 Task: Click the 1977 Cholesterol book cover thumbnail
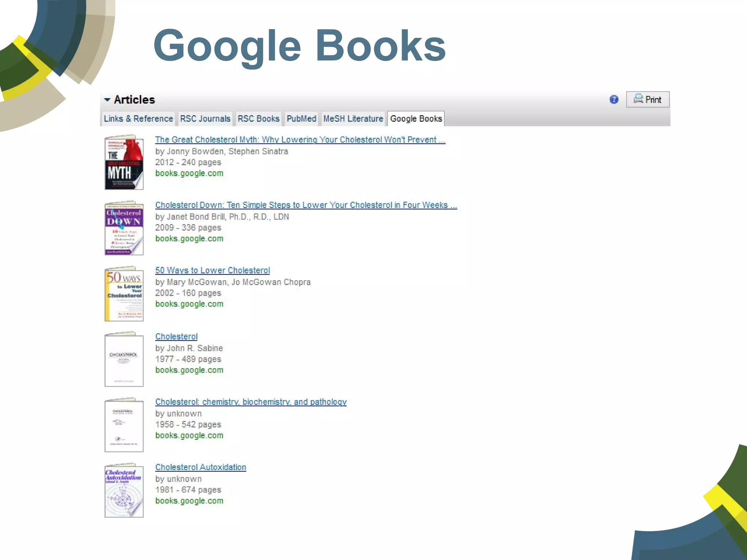tap(124, 359)
